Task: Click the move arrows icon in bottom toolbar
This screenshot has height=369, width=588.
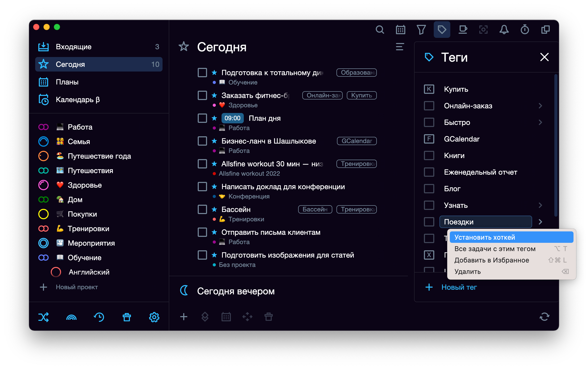Action: point(247,317)
